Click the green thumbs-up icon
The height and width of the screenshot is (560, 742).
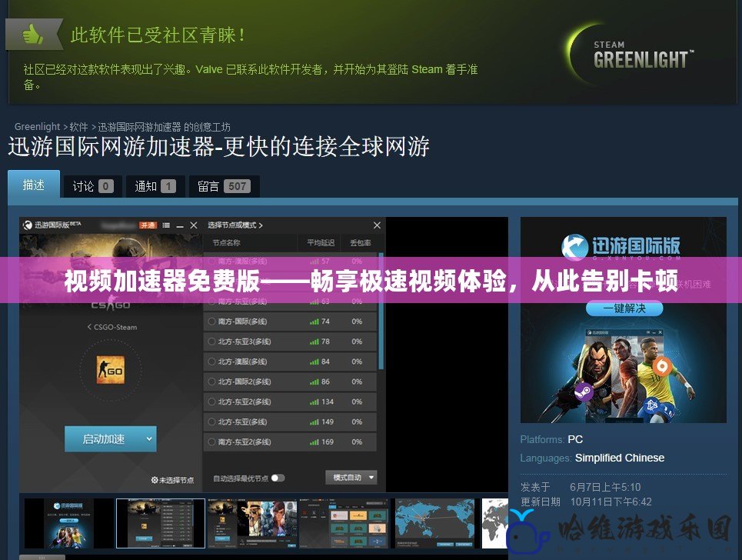click(32, 34)
